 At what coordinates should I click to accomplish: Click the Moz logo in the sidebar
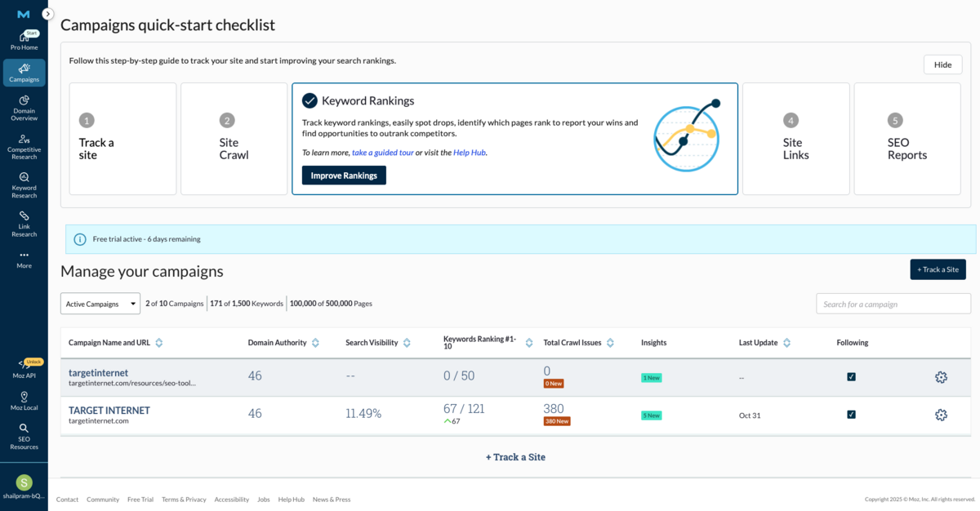click(24, 14)
